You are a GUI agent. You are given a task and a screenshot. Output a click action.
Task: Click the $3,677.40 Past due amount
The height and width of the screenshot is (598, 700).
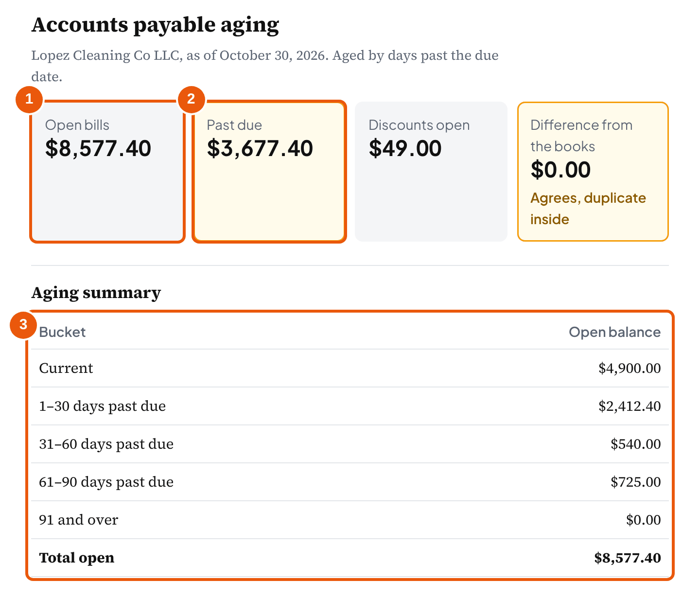click(260, 148)
